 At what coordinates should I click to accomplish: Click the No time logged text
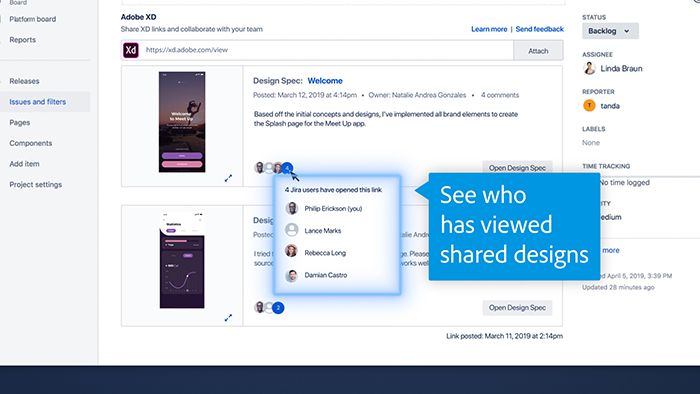(x=625, y=182)
